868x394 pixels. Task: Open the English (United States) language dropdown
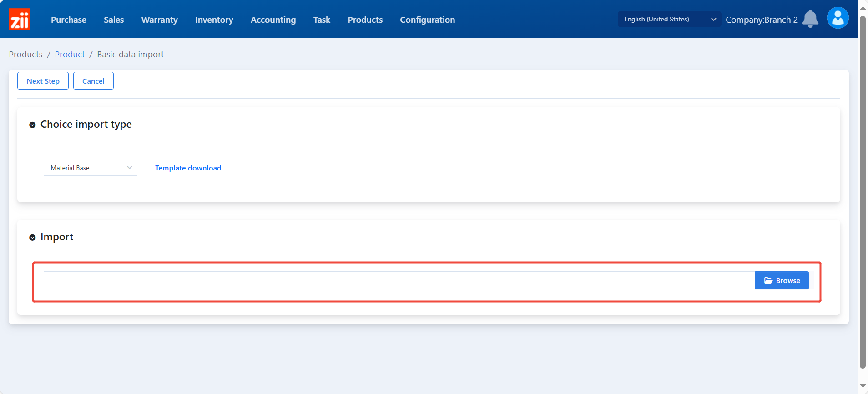[669, 19]
